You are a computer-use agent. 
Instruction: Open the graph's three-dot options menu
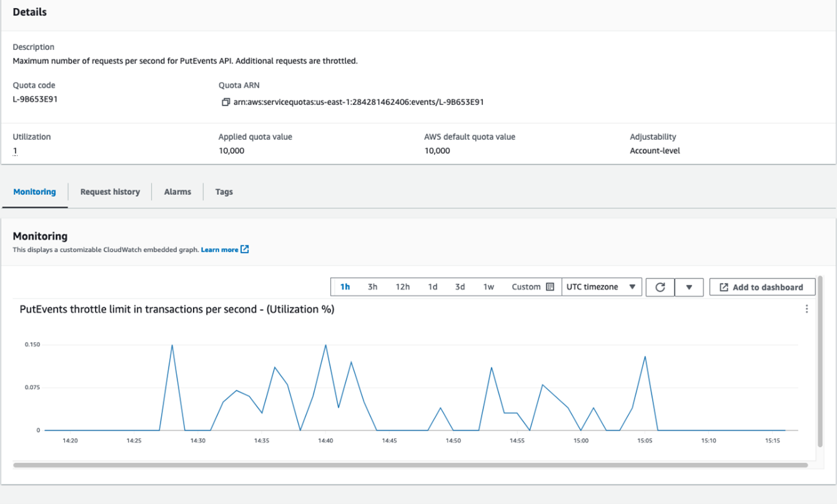[x=806, y=309]
